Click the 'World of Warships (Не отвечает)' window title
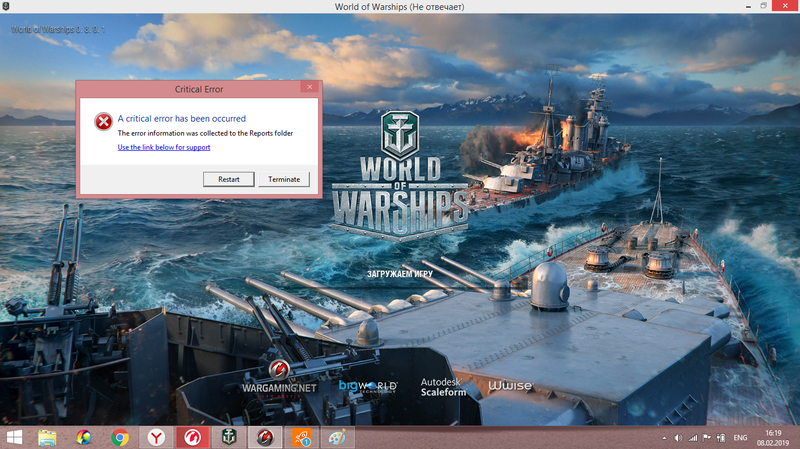800x449 pixels. pyautogui.click(x=399, y=7)
